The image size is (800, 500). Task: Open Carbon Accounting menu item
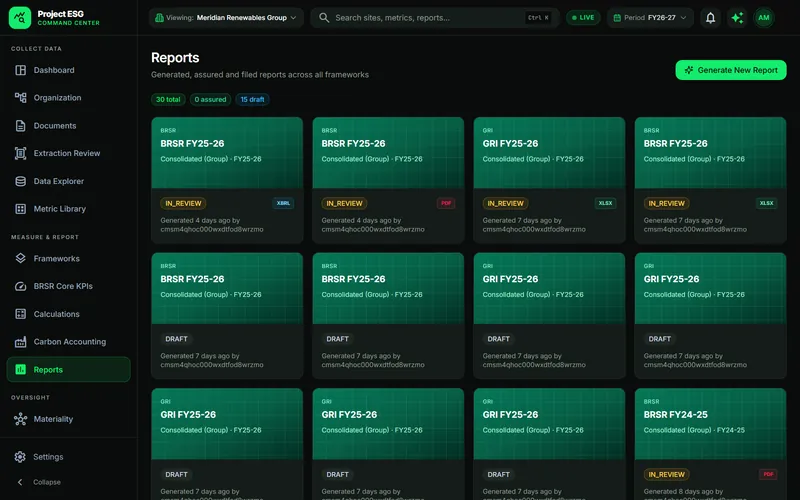(x=68, y=342)
